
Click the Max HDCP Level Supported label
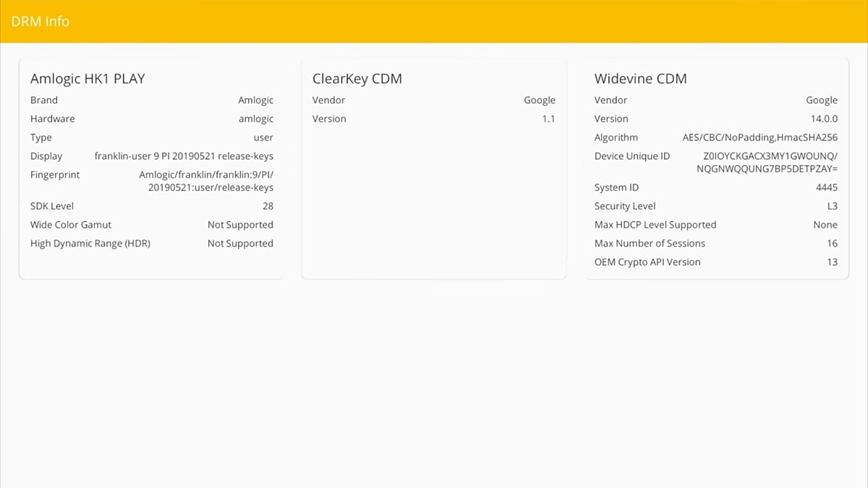(655, 226)
